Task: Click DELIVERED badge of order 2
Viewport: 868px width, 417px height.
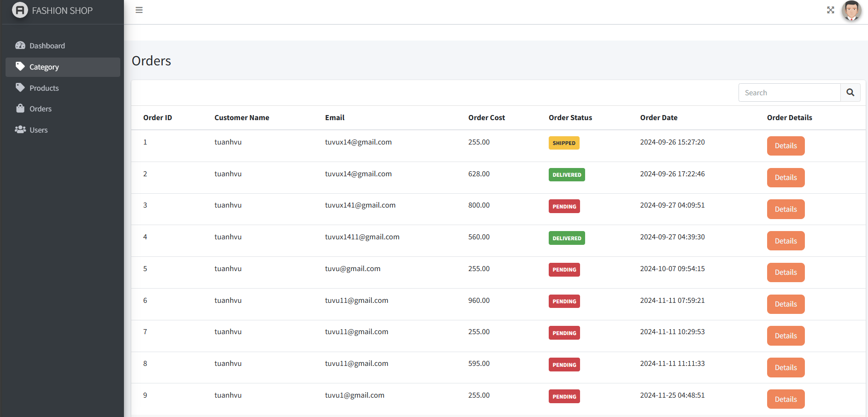Action: click(x=567, y=175)
